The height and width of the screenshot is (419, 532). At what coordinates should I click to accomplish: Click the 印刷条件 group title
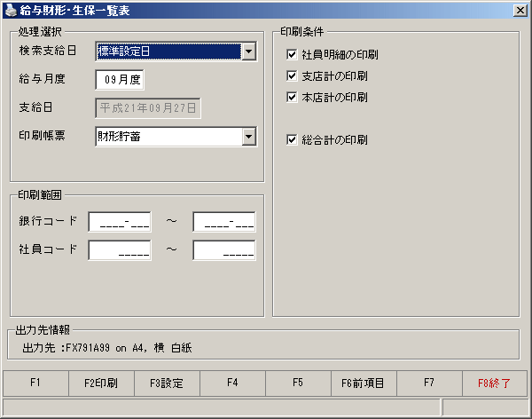click(301, 32)
